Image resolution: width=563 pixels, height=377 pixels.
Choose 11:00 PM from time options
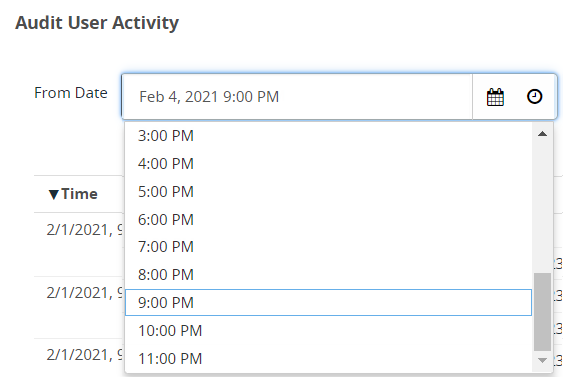click(x=328, y=359)
